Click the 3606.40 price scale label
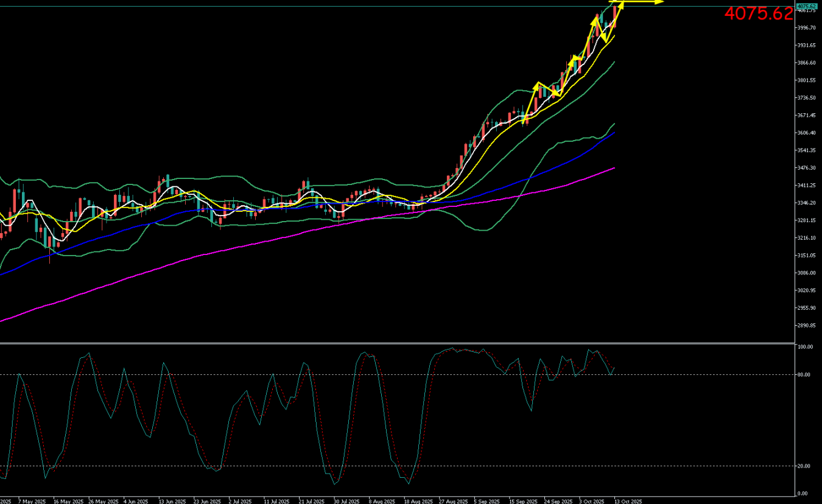Image resolution: width=822 pixels, height=504 pixels. [807, 133]
